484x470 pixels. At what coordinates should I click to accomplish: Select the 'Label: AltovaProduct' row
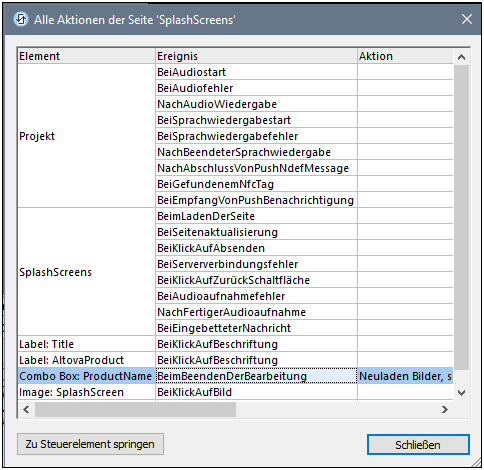coord(235,360)
